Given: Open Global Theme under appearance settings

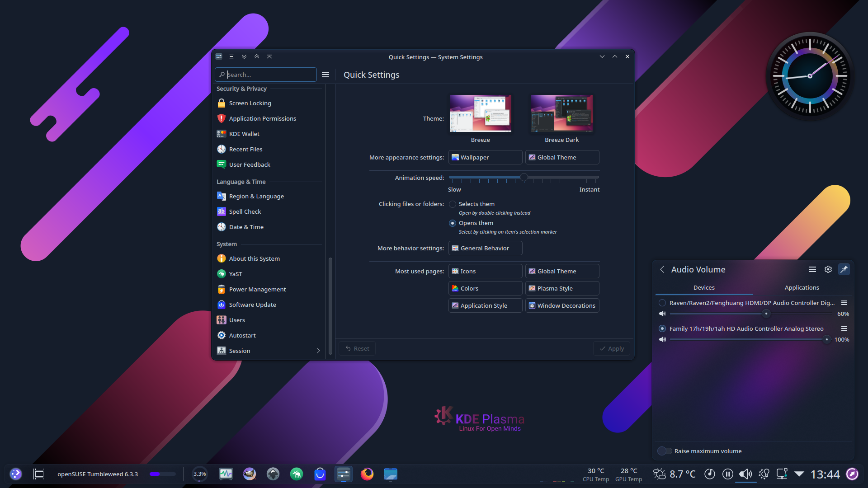Looking at the screenshot, I should pos(562,157).
